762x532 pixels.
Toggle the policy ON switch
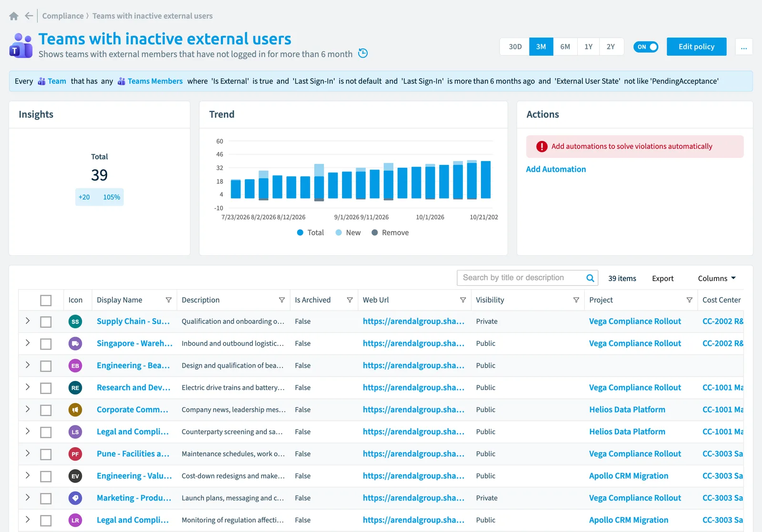646,47
